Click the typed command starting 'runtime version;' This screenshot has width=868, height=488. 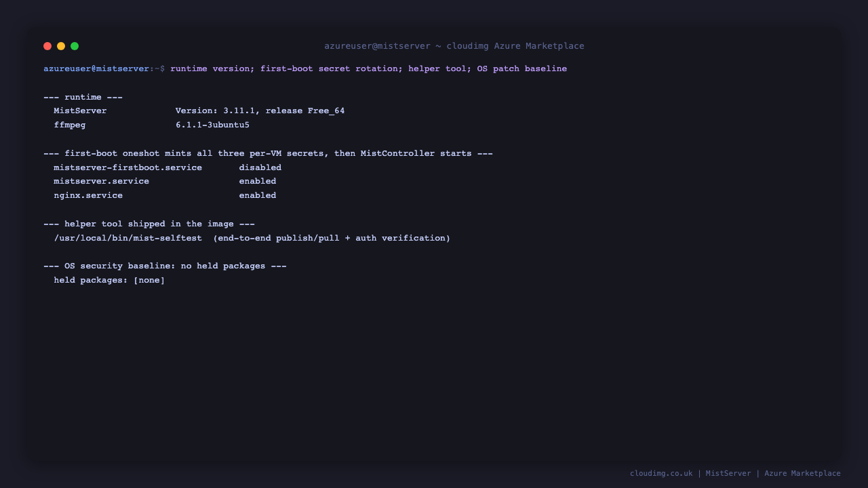tap(368, 68)
